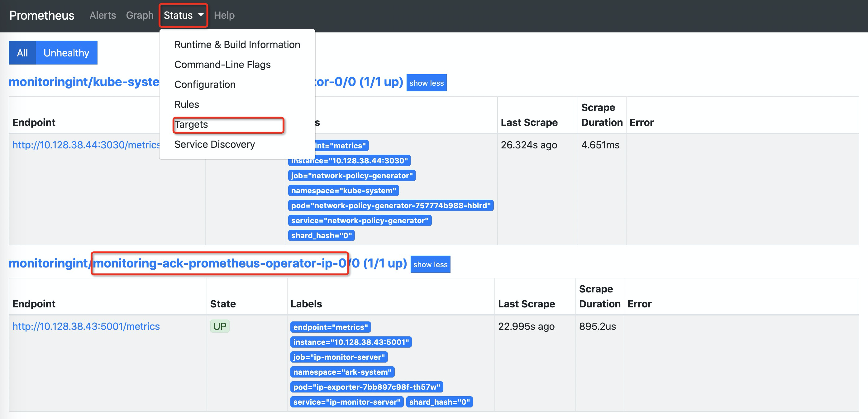Click the Prometheus brand logo text
This screenshot has height=419, width=868.
(x=42, y=15)
